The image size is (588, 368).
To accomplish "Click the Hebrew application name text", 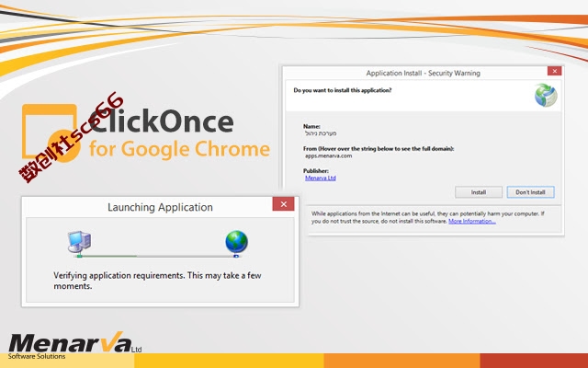I will (x=321, y=133).
